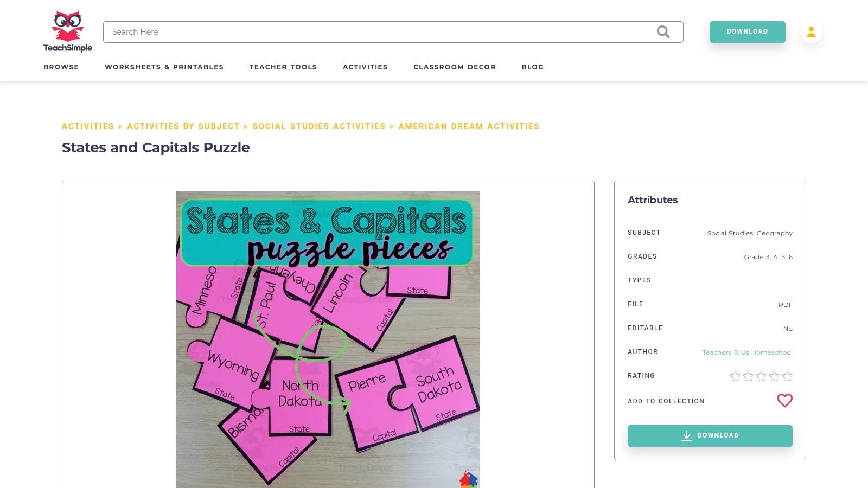Open the Teachers R Us Homeschool author link

click(747, 352)
